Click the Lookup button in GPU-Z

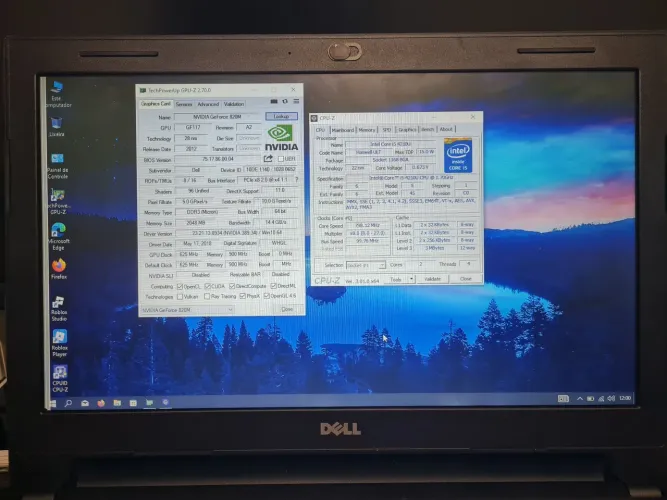pos(281,116)
